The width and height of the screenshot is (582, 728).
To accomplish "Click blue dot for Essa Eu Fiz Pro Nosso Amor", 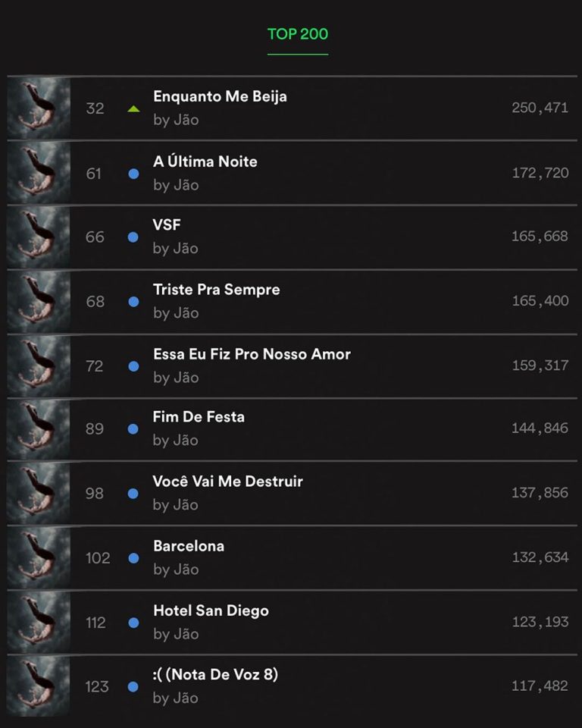I will coord(133,366).
